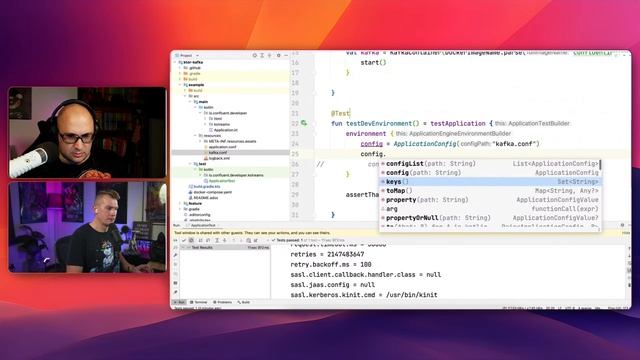
Task: Choose property(path: String) completion suggestion
Action: pyautogui.click(x=490, y=200)
